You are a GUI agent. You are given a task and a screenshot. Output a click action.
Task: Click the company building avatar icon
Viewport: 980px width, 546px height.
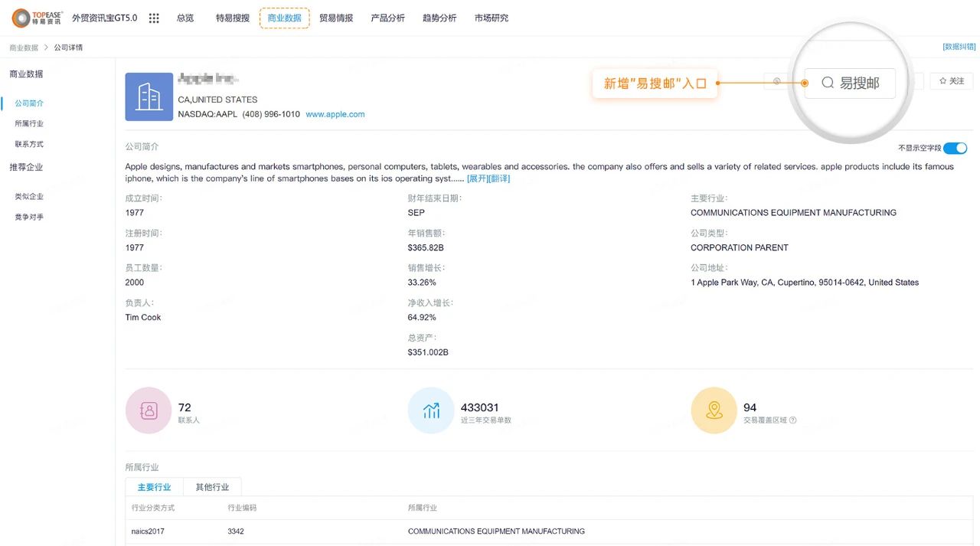click(x=149, y=97)
